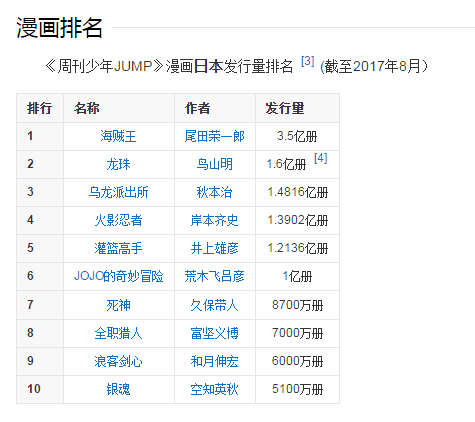
Task: Select the 1.2136亿册 circulation cell
Action: coord(297,248)
